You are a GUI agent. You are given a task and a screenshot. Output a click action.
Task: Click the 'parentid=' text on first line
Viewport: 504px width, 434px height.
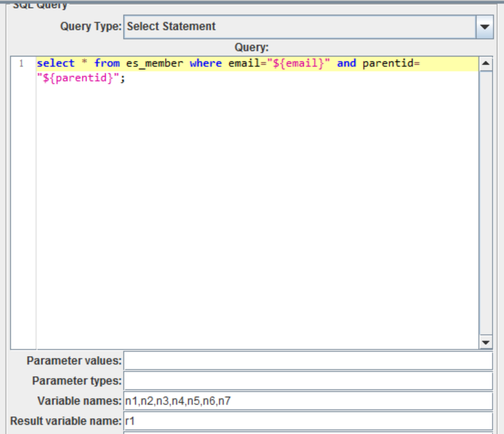tap(391, 64)
